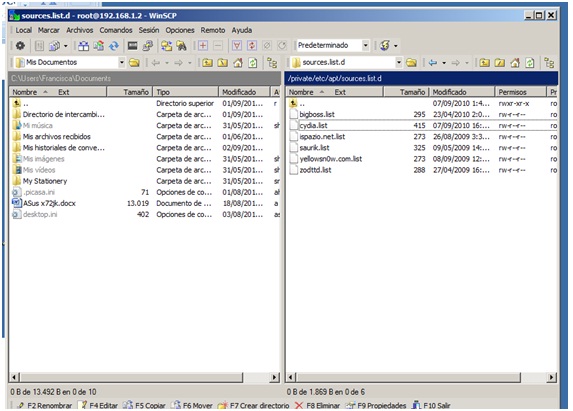Open the Marcar menu
Viewport: 573px width, 411px height.
(49, 30)
